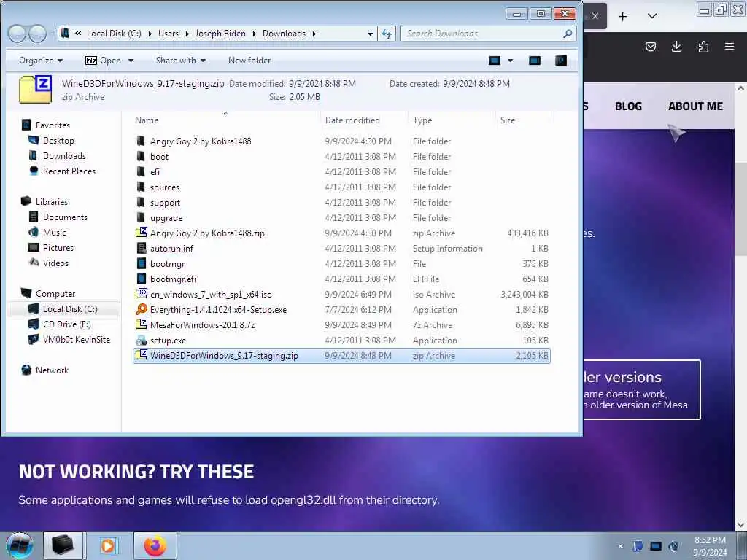Click the media player taskbar icon
747x560 pixels.
[x=109, y=545]
